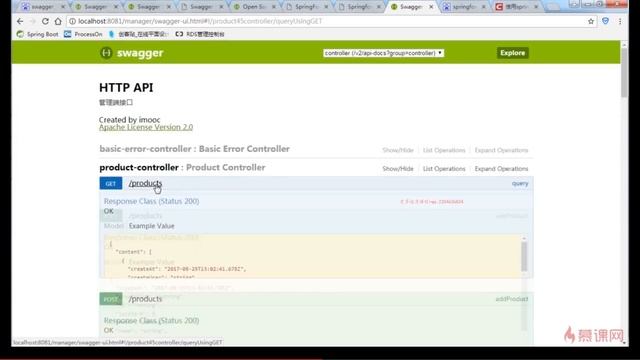Click 'Response Class (Status 200)' under GET
The height and width of the screenshot is (360, 640).
[151, 201]
